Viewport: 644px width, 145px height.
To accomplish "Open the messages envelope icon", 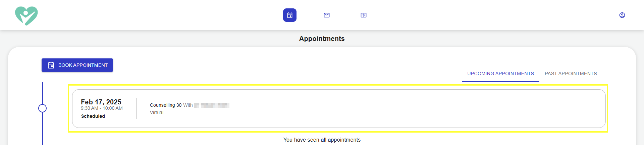I will tap(327, 15).
